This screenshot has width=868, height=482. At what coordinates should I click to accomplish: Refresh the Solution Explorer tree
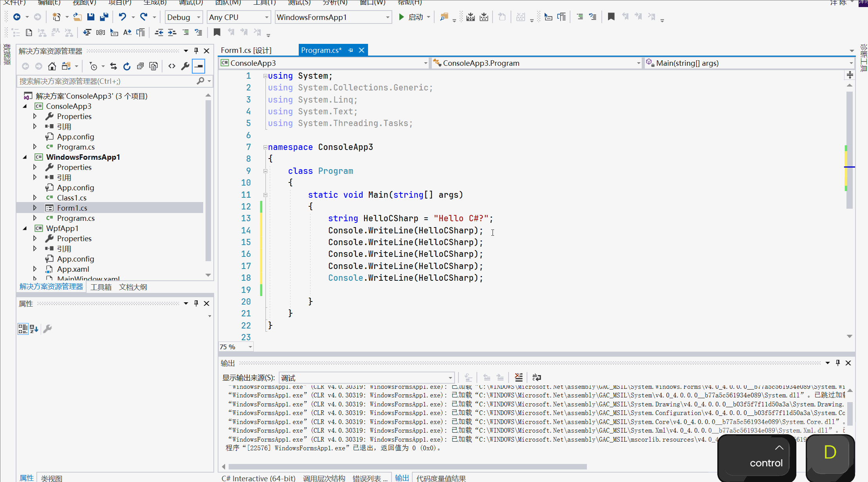click(x=126, y=66)
